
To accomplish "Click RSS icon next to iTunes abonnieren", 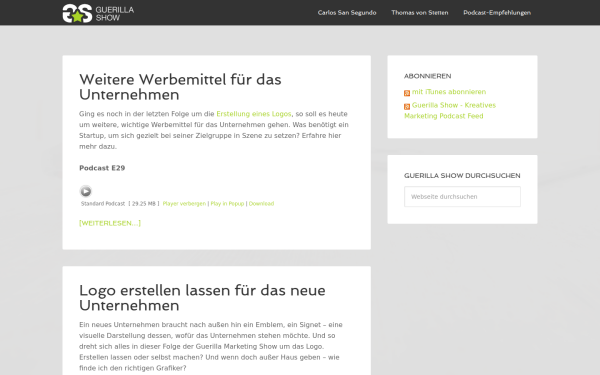I will (407, 93).
